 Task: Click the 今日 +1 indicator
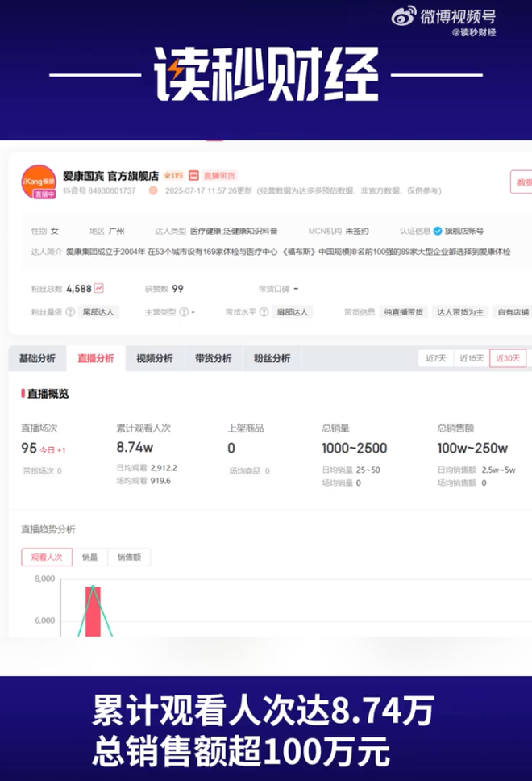[52, 450]
